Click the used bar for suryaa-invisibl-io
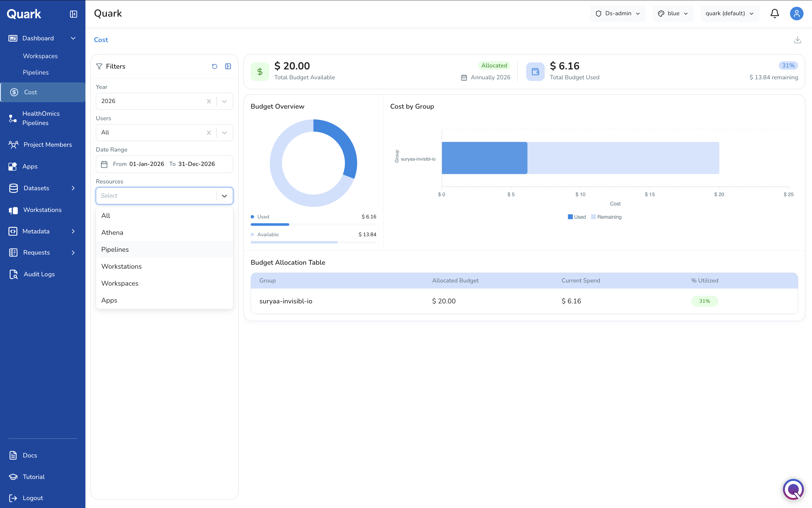 (484, 158)
